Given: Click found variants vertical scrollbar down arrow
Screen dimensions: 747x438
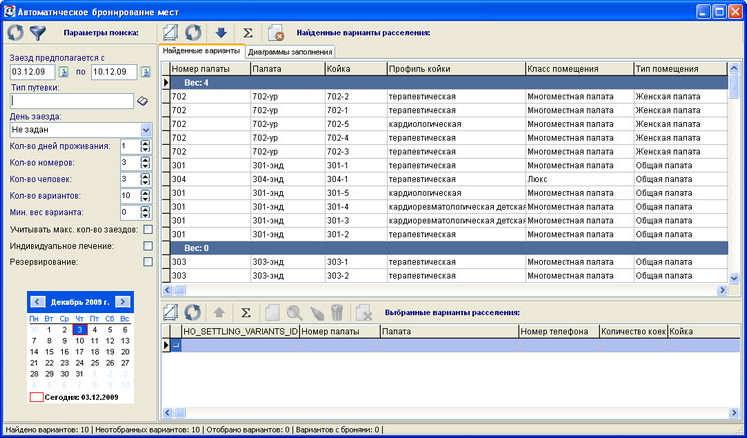Looking at the screenshot, I should coord(734,277).
